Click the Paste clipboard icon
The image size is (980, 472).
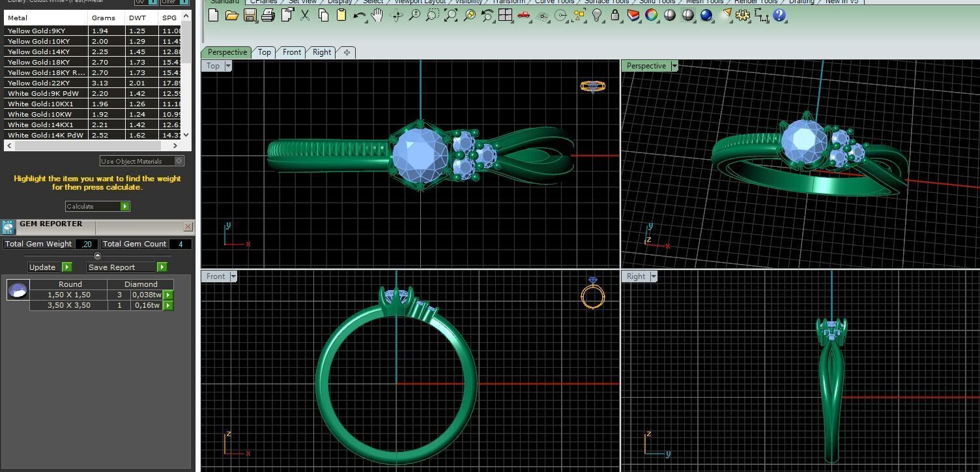coord(341,15)
